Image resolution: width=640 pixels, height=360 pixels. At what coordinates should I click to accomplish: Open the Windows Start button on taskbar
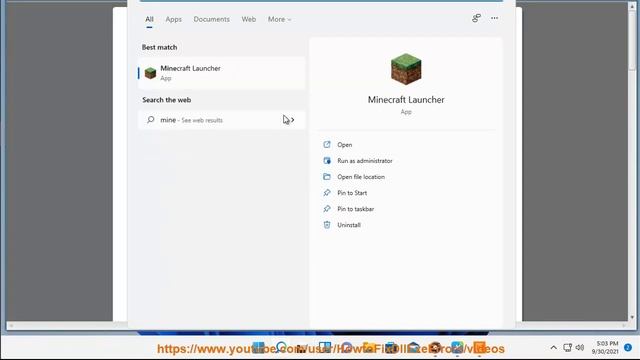pos(258,348)
